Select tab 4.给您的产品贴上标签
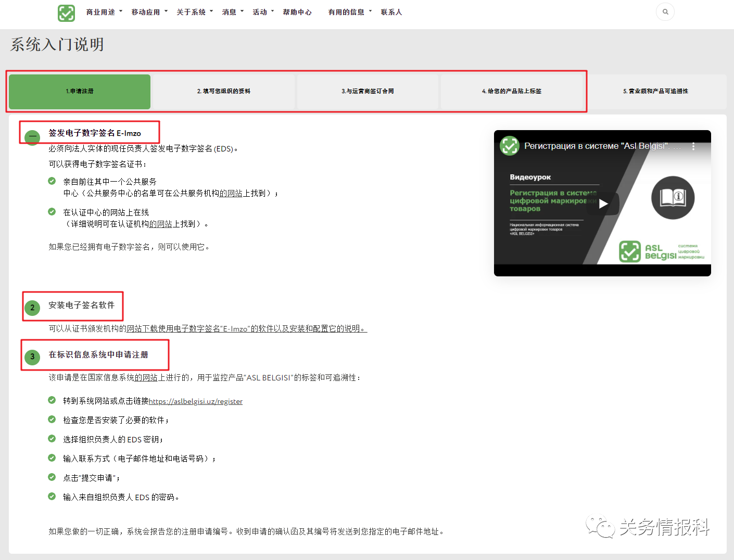Screen dimensions: 734x560 (x=512, y=92)
